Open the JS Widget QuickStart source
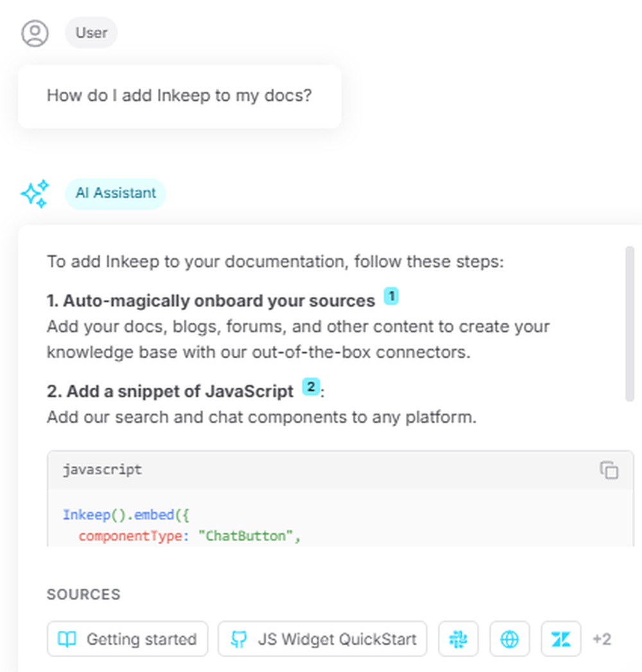The width and height of the screenshot is (642, 672). click(322, 639)
